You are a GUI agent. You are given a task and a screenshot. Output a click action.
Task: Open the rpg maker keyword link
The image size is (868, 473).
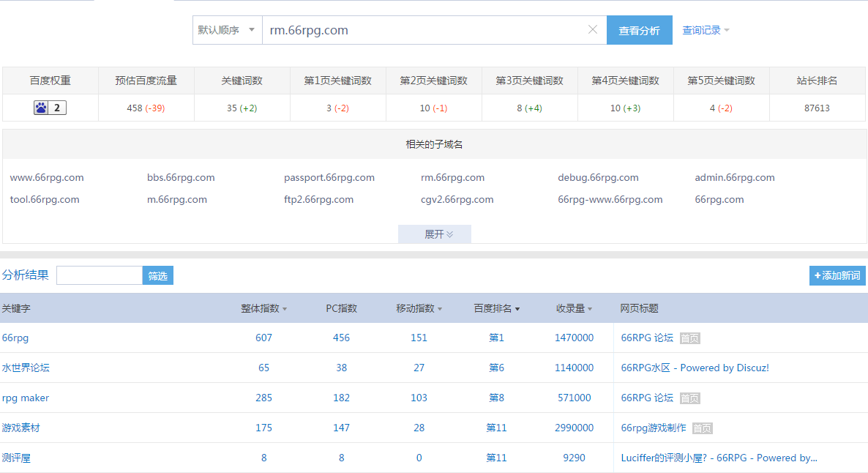[26, 398]
